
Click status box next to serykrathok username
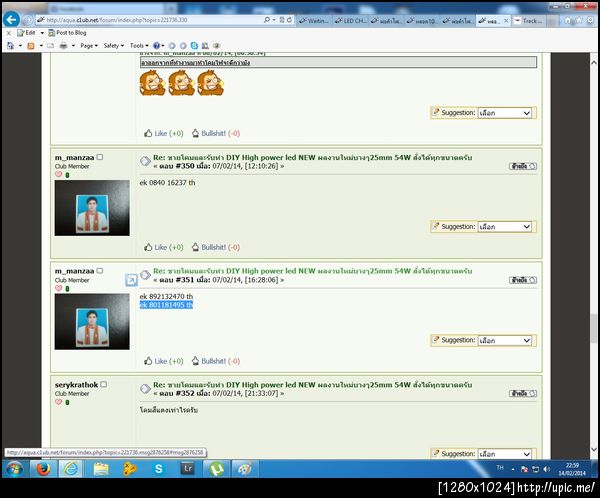click(x=104, y=384)
